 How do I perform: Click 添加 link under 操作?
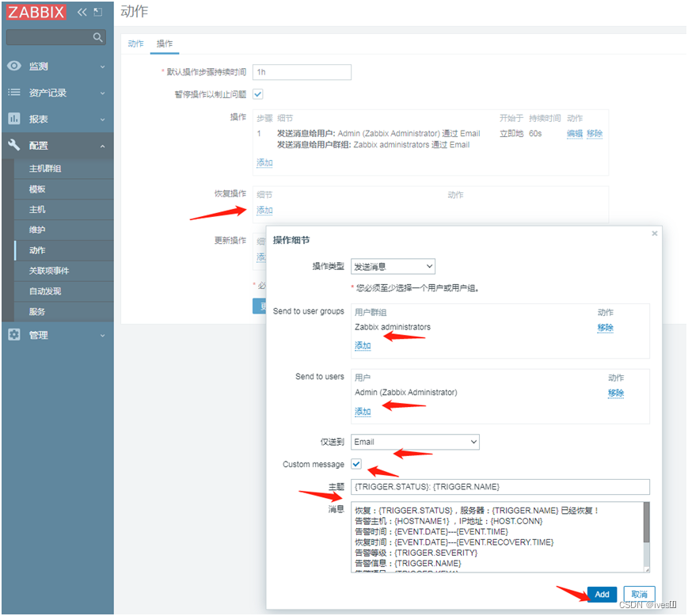pos(264,163)
